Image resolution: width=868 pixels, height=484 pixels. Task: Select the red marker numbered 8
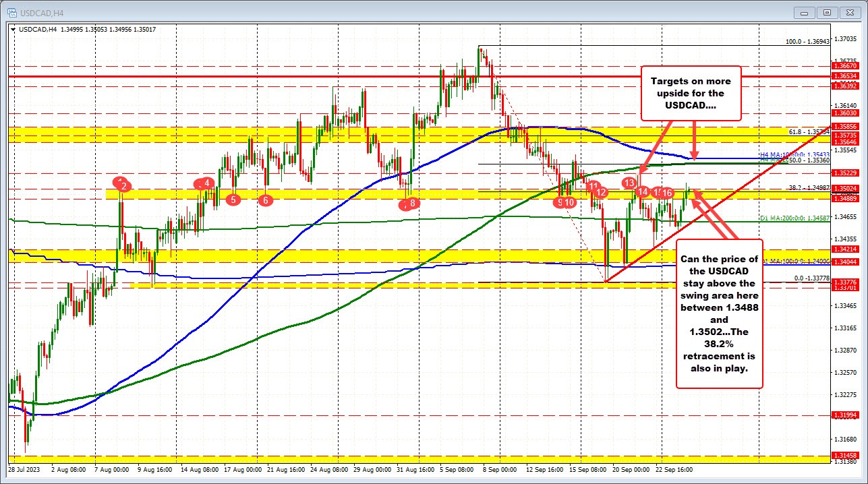tap(413, 203)
